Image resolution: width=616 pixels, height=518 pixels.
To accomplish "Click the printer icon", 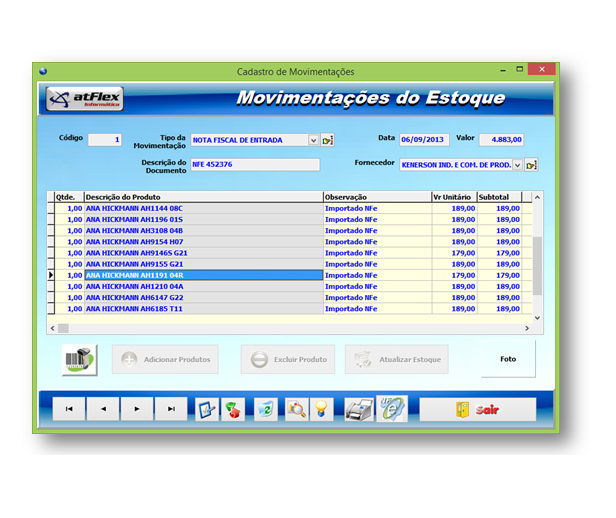I will point(359,410).
